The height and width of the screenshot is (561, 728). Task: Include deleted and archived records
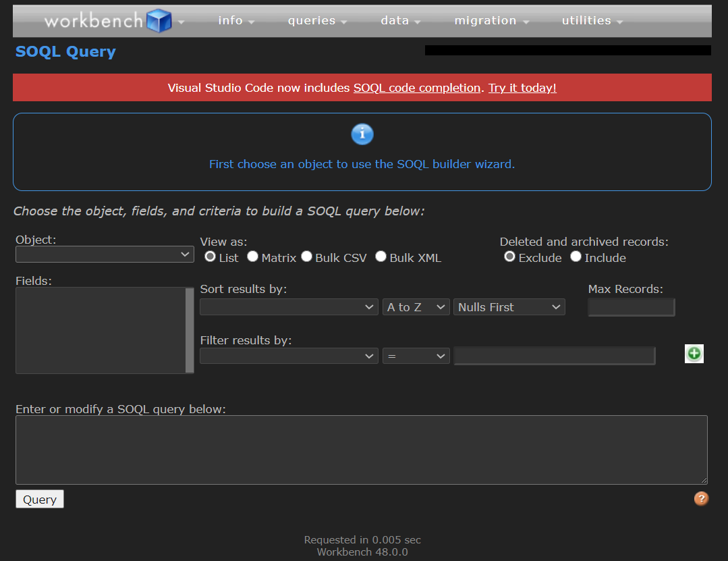[x=576, y=257]
